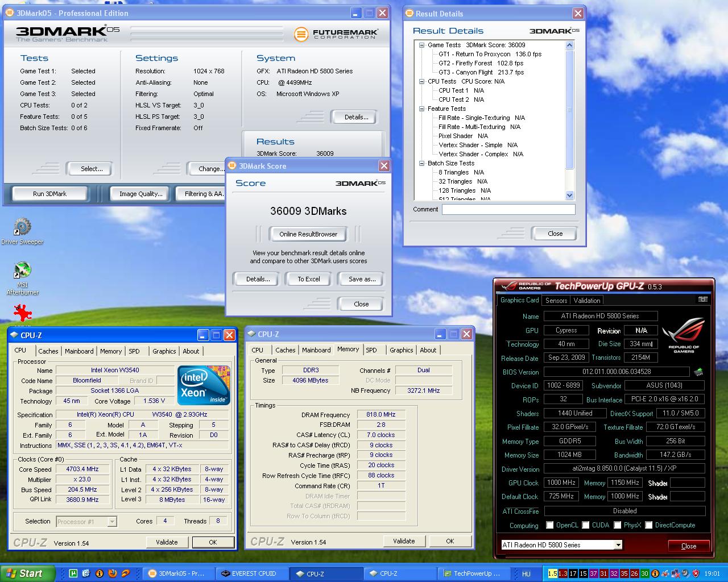
Task: Click the Online ResultBrowser button
Action: pos(308,234)
